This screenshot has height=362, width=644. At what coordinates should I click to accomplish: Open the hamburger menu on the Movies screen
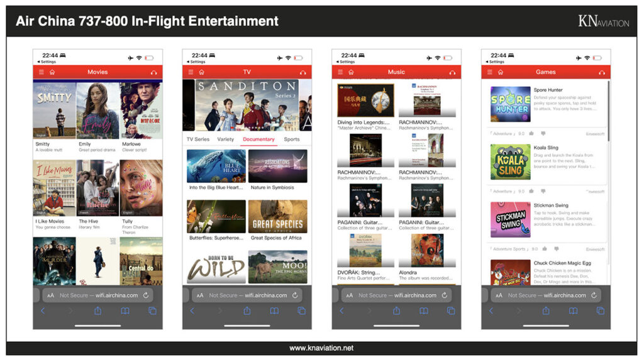tap(41, 72)
